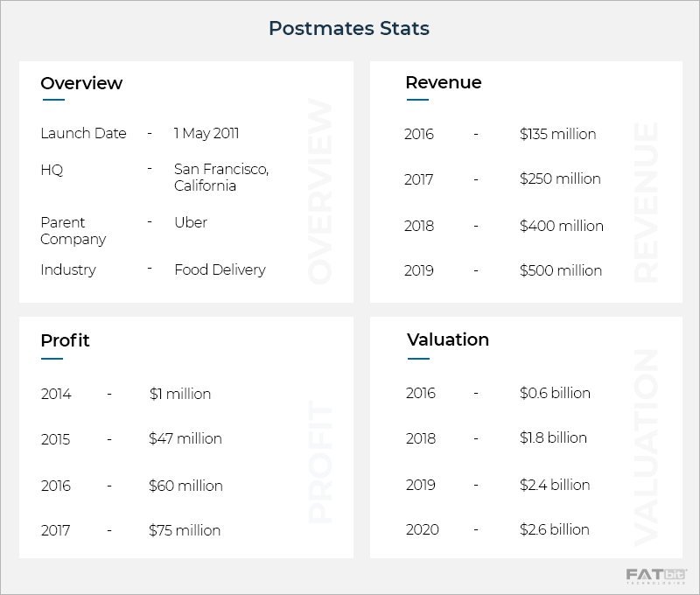The image size is (700, 595).
Task: Click the $75 million profit figure
Action: pyautogui.click(x=185, y=530)
